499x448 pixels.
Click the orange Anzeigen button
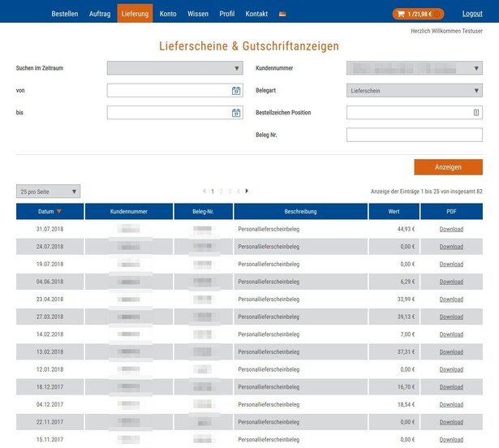[448, 167]
